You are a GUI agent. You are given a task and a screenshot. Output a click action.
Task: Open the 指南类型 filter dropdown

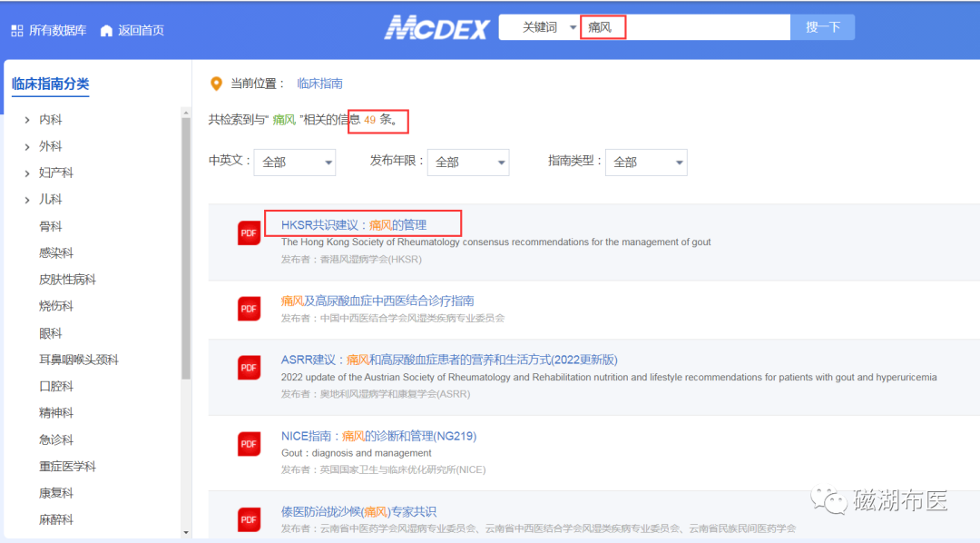coord(646,163)
